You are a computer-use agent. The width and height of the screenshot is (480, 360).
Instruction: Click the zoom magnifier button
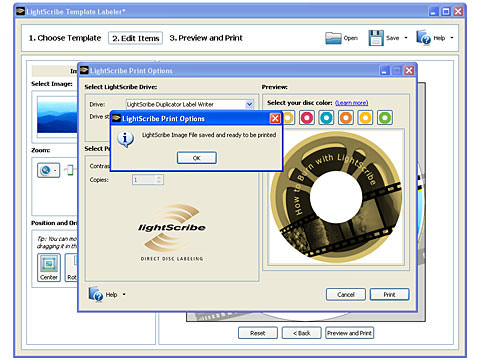48,170
